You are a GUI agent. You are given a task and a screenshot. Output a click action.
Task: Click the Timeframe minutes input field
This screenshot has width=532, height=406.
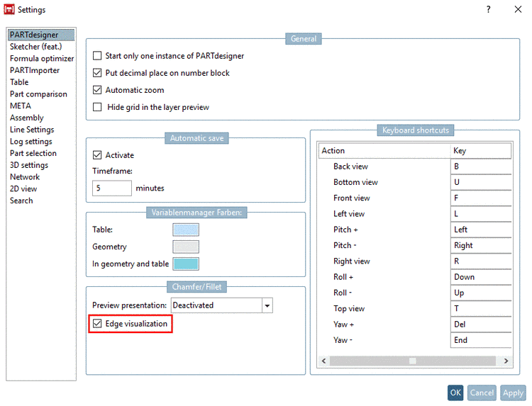pyautogui.click(x=112, y=188)
